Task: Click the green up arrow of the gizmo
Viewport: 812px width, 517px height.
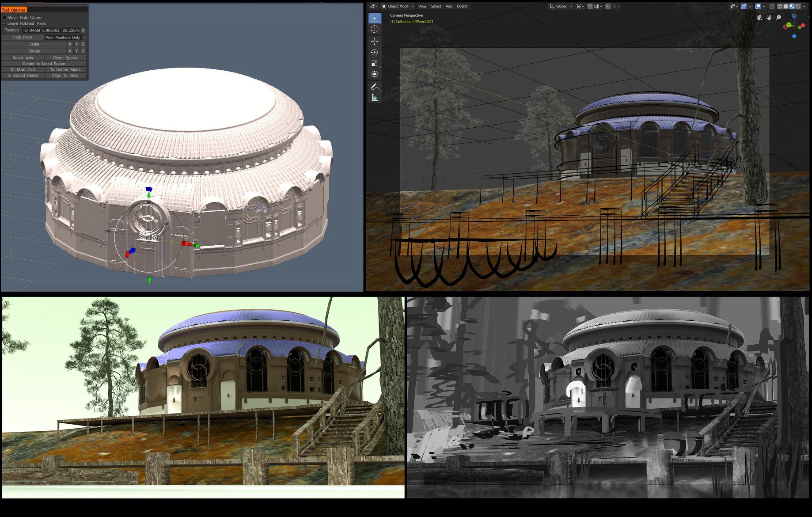Action: (149, 194)
